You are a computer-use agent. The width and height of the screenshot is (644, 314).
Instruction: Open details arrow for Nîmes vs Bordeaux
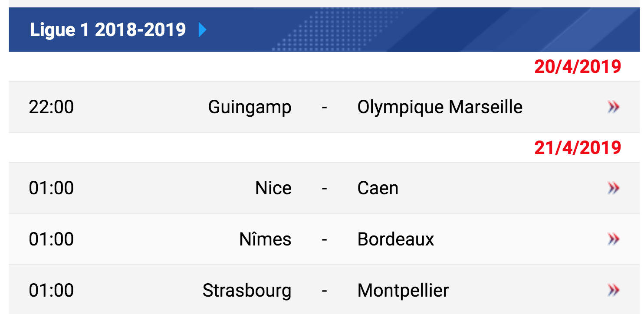click(613, 239)
